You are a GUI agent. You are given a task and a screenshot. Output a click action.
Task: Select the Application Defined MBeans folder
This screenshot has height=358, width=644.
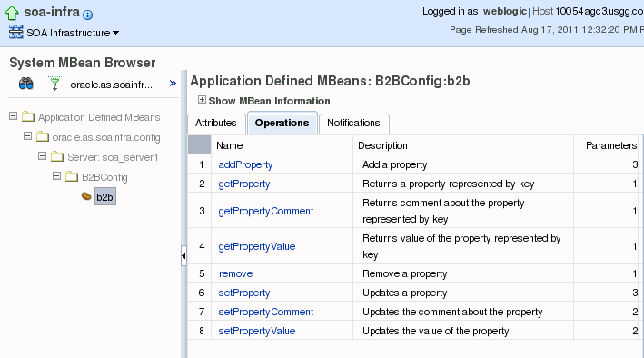click(99, 117)
